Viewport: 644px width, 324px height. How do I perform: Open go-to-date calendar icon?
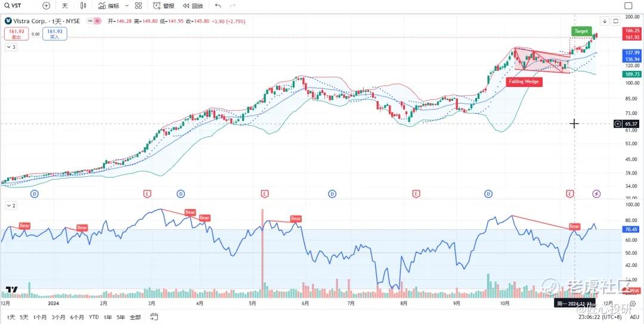[154, 317]
